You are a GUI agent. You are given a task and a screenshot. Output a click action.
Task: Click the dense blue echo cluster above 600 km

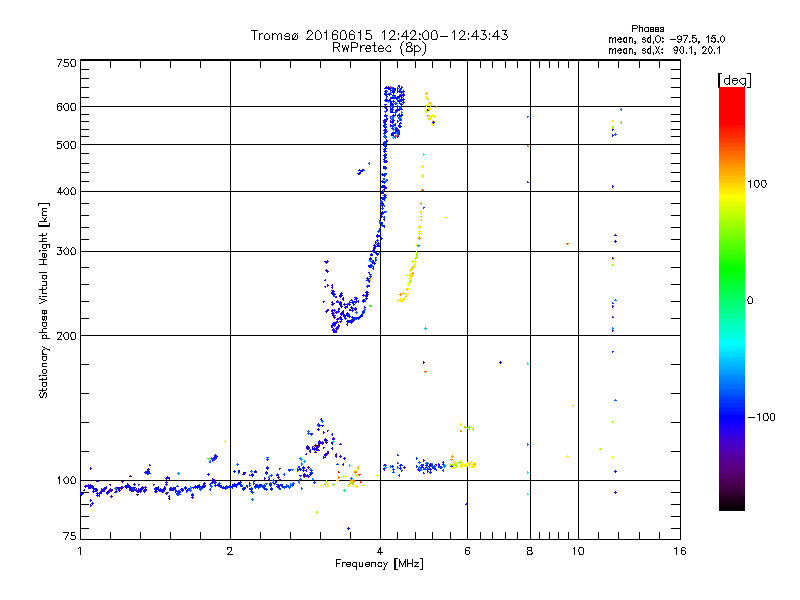pyautogui.click(x=394, y=111)
